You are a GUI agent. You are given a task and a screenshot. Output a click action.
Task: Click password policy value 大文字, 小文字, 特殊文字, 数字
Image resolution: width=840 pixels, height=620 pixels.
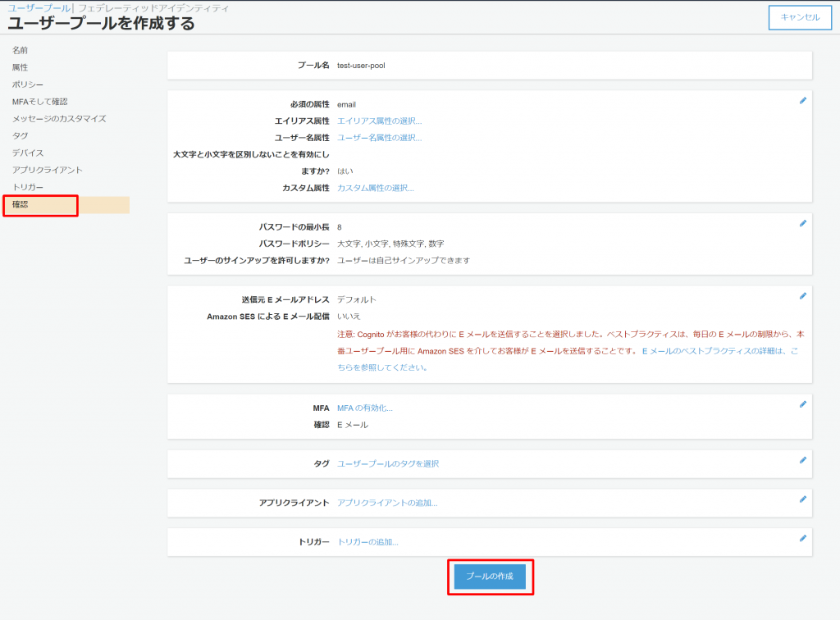[x=390, y=244]
